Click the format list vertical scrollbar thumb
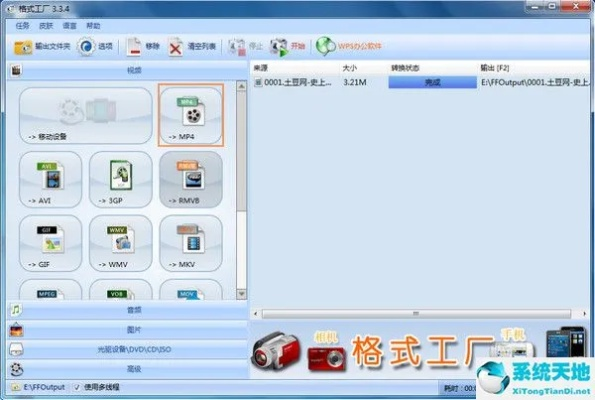The height and width of the screenshot is (400, 595). click(x=241, y=151)
